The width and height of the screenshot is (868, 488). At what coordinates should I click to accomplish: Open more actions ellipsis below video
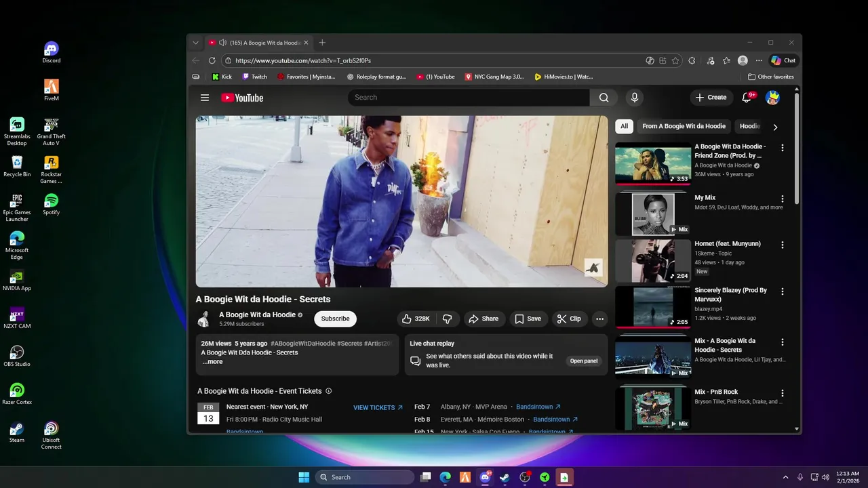coord(599,319)
